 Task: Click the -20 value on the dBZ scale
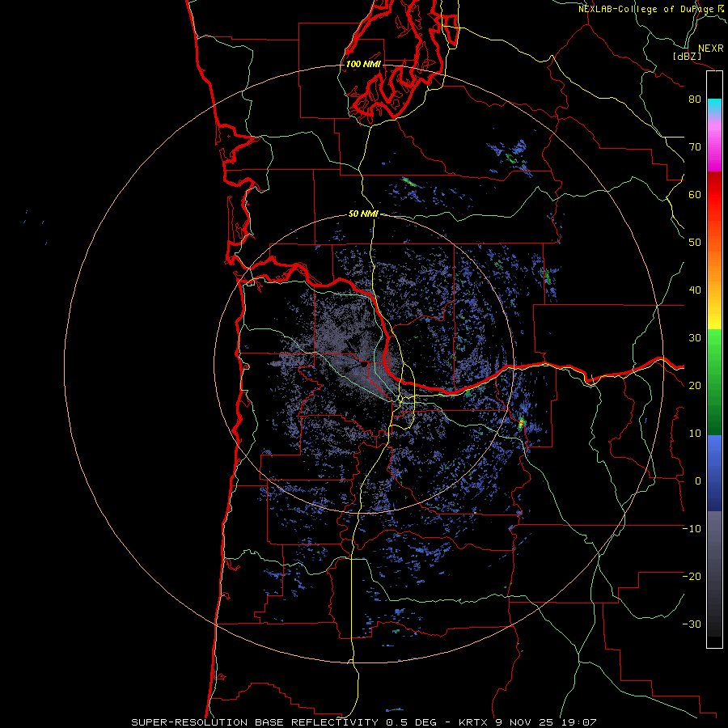(x=692, y=576)
